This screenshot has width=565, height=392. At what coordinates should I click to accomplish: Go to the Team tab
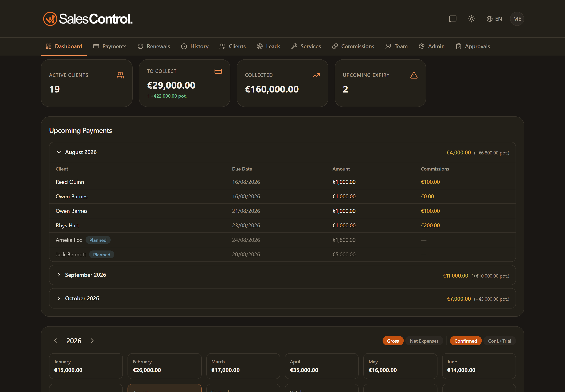(x=397, y=46)
